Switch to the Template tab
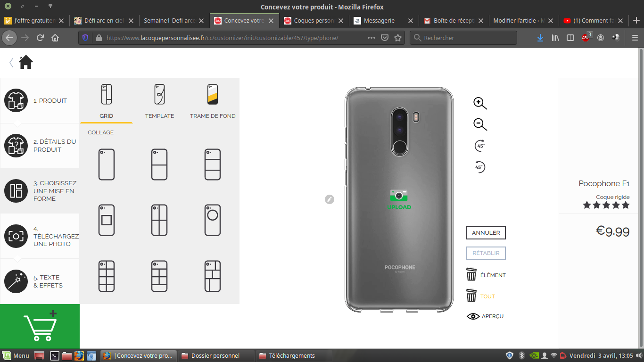The height and width of the screenshot is (362, 644). tap(159, 101)
